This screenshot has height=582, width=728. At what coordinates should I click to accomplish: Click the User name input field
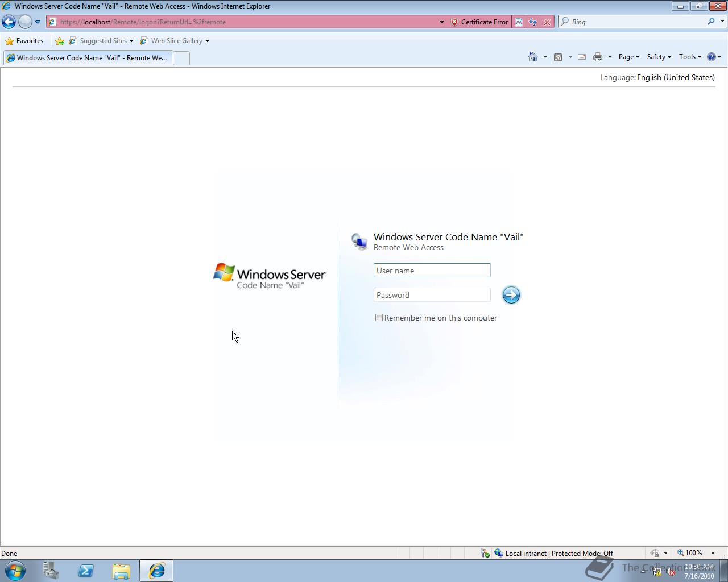coord(432,271)
